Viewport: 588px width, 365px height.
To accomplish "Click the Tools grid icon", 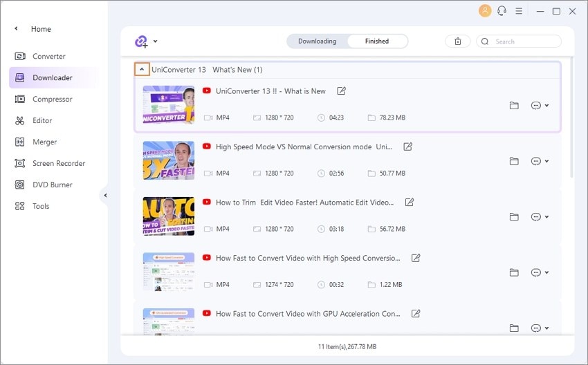I will pyautogui.click(x=20, y=206).
